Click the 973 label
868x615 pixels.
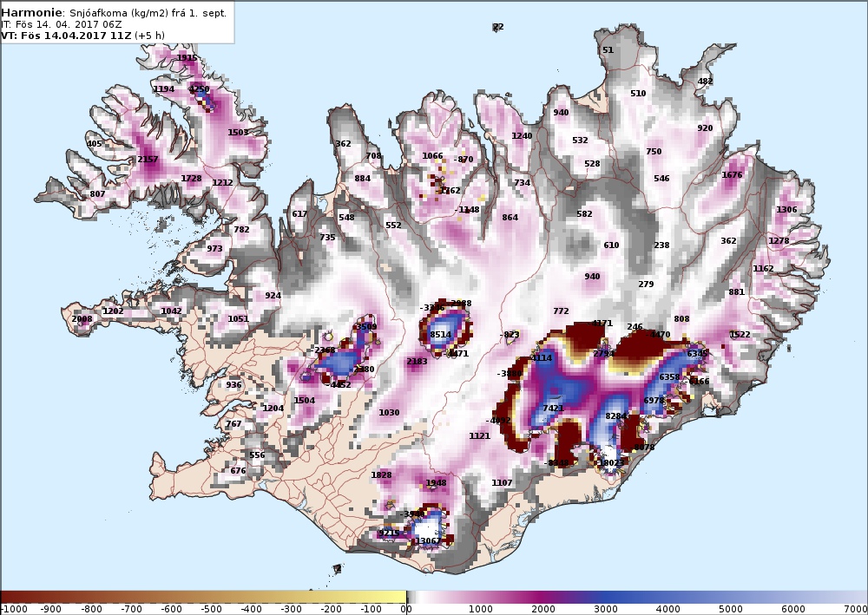[214, 248]
